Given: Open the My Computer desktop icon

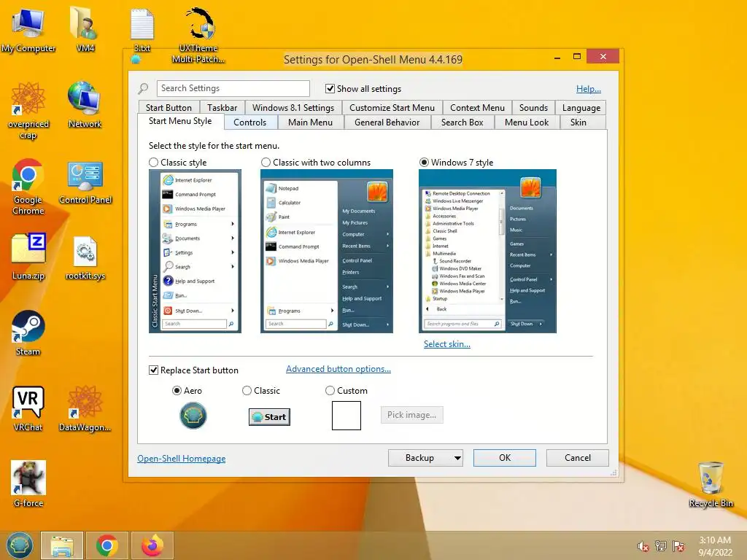Looking at the screenshot, I should [28, 31].
